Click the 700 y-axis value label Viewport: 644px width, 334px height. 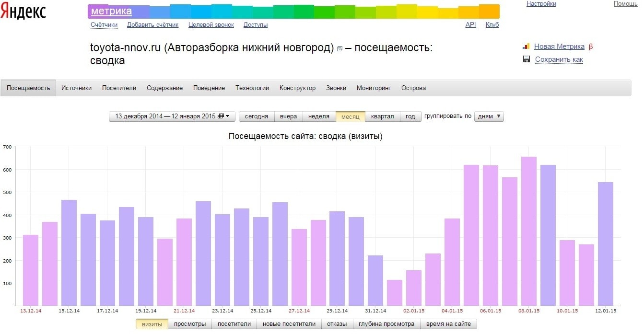7,147
